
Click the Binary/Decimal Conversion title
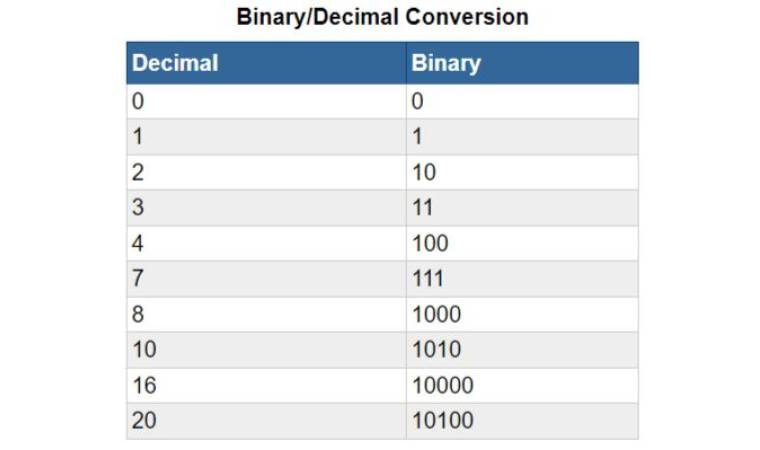point(382,17)
